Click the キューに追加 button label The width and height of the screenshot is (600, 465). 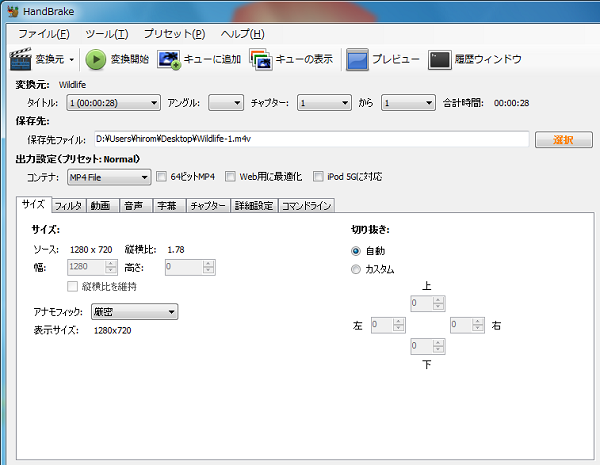coord(212,59)
